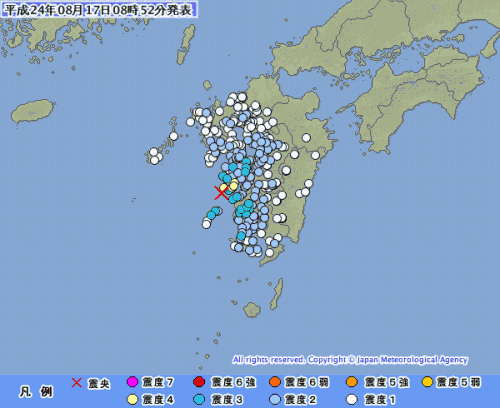Image resolution: width=500 pixels, height=408 pixels.
Task: Click the white 震度1 legend circle
Action: 352,399
